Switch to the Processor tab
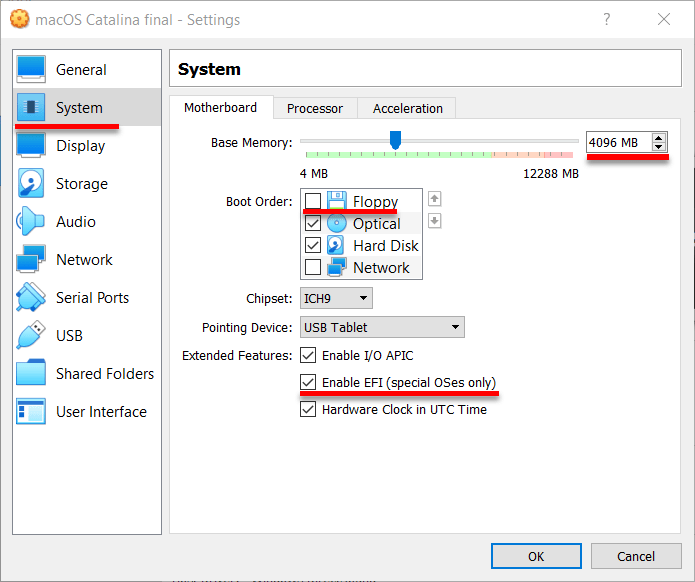The height and width of the screenshot is (582, 695). click(315, 109)
